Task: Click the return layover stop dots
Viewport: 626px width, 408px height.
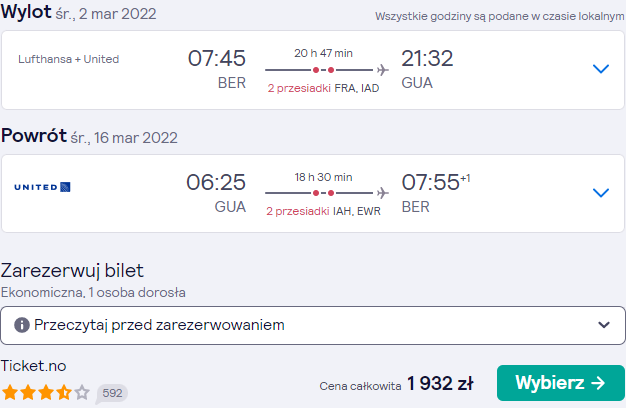Action: coord(323,193)
